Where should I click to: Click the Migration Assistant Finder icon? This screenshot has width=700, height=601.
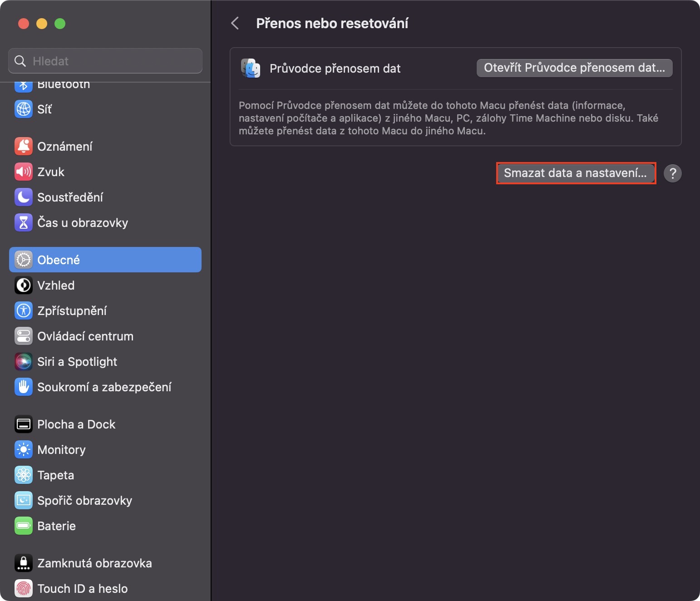(x=251, y=69)
